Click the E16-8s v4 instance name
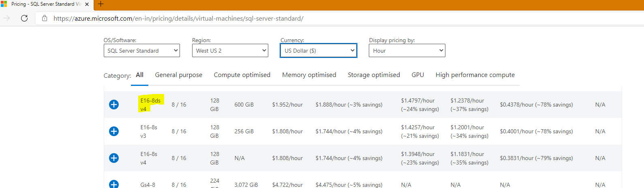Screen dimensions: 644x188 149,158
